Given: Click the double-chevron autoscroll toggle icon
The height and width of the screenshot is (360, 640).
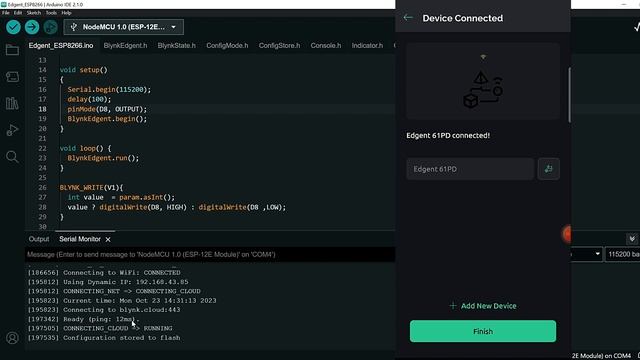Looking at the screenshot, I should coord(632,239).
